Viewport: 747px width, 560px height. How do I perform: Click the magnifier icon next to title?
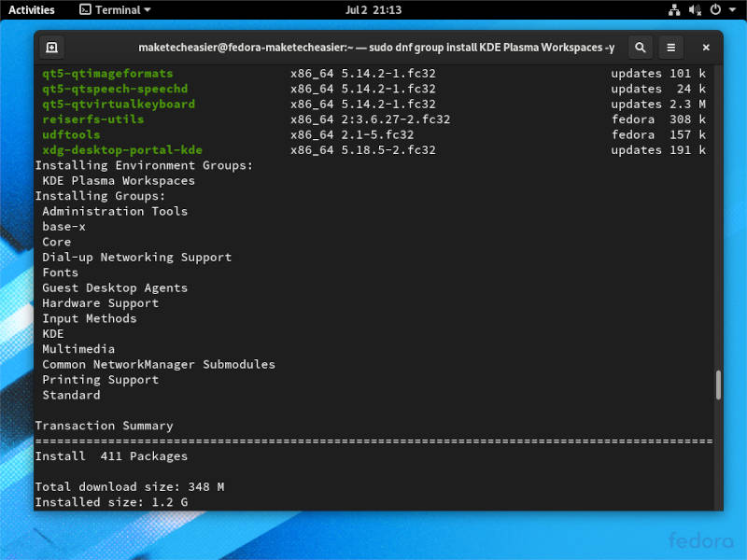(x=640, y=47)
